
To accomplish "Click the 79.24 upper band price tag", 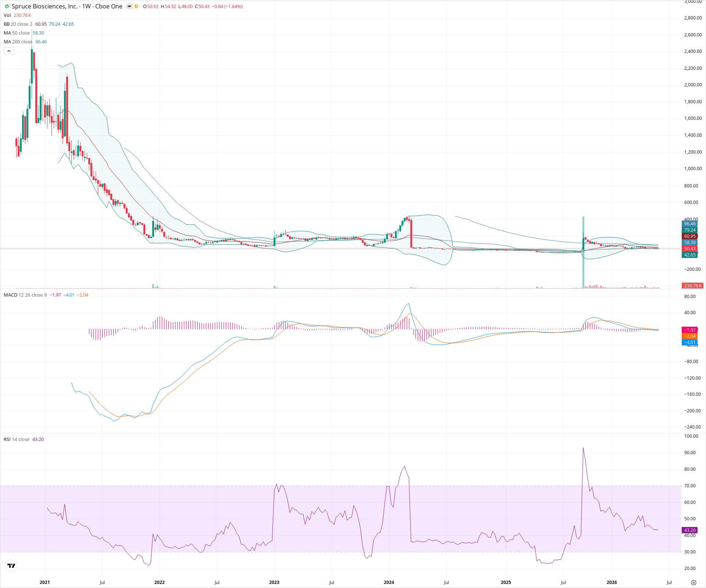I will click(x=690, y=230).
